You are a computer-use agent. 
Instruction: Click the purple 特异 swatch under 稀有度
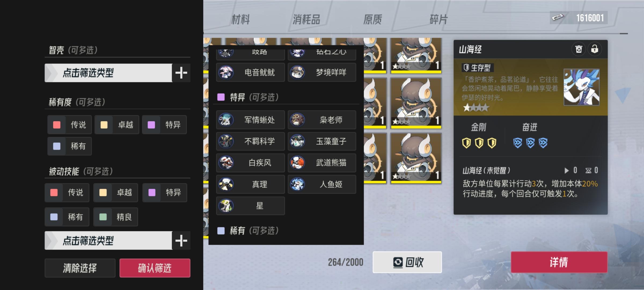click(x=151, y=125)
